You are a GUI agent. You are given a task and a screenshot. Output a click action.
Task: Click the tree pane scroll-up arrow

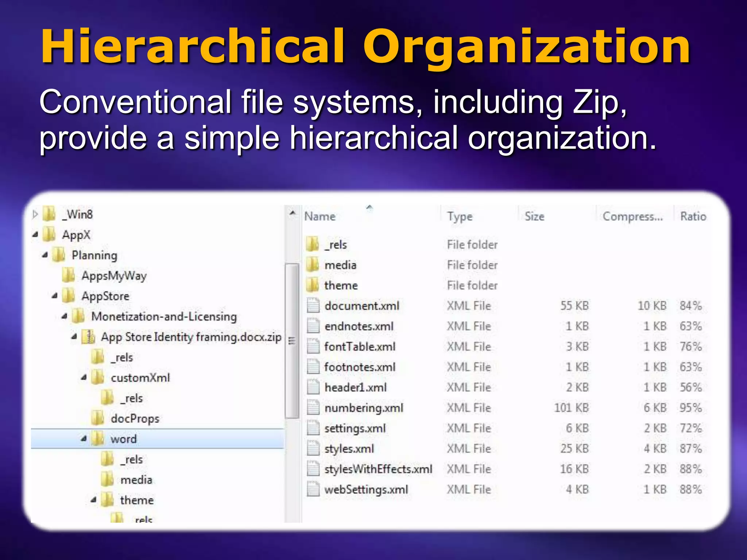(292, 213)
